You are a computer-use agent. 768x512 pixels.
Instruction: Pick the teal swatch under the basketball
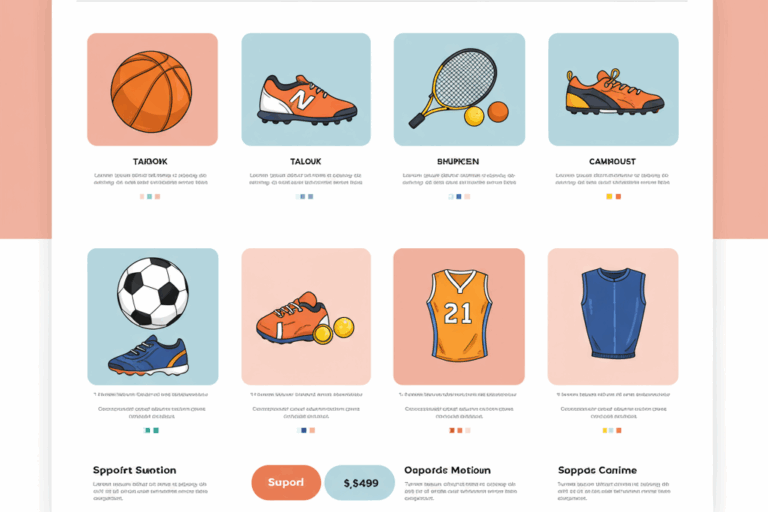(x=149, y=196)
